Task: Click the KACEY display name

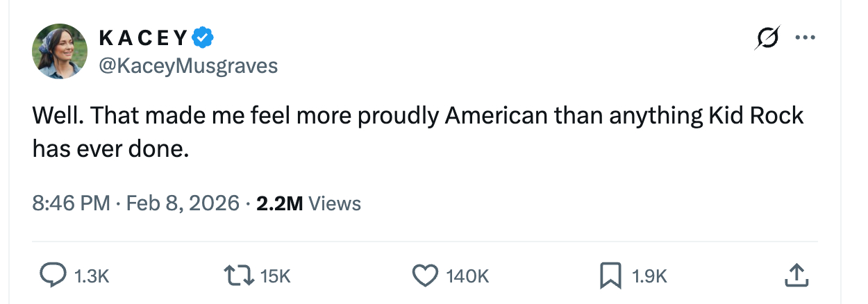Action: (x=143, y=38)
